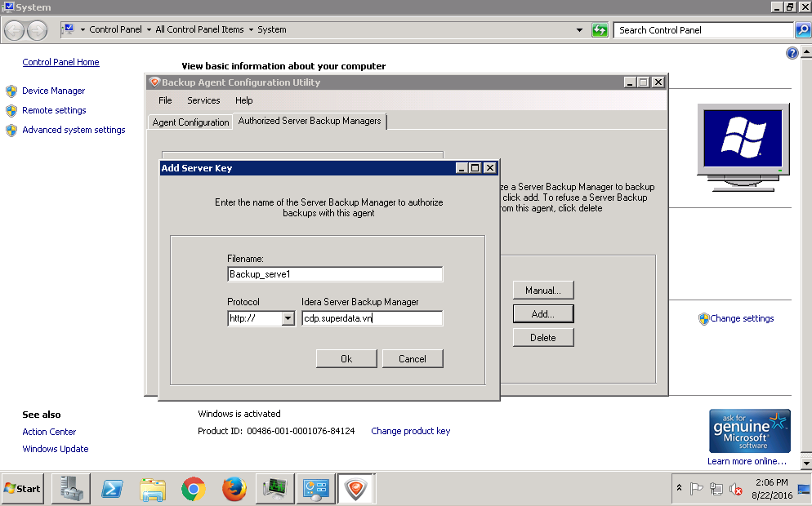Viewport: 812px width, 506px height.
Task: Open the File menu in Backup Agent utility
Action: pyautogui.click(x=165, y=100)
